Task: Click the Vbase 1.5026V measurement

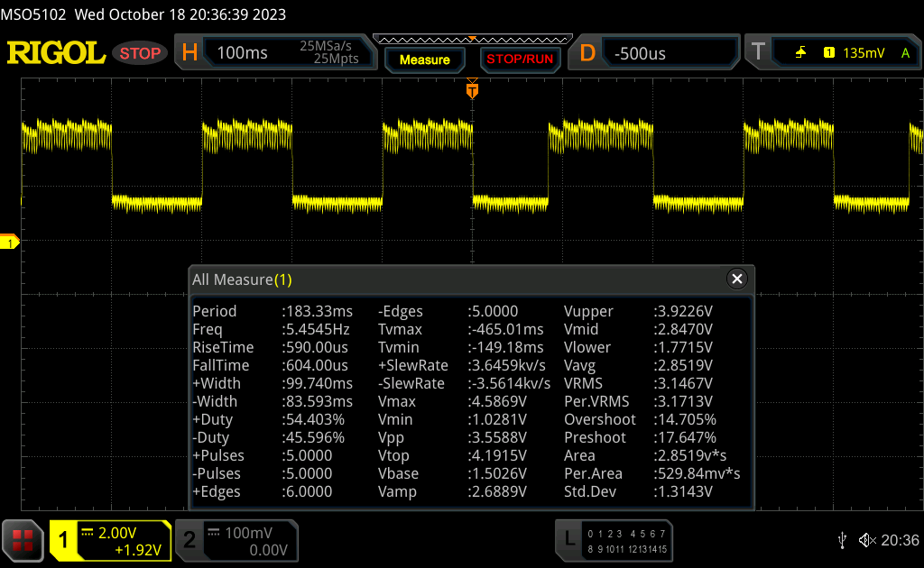Action: 452,474
